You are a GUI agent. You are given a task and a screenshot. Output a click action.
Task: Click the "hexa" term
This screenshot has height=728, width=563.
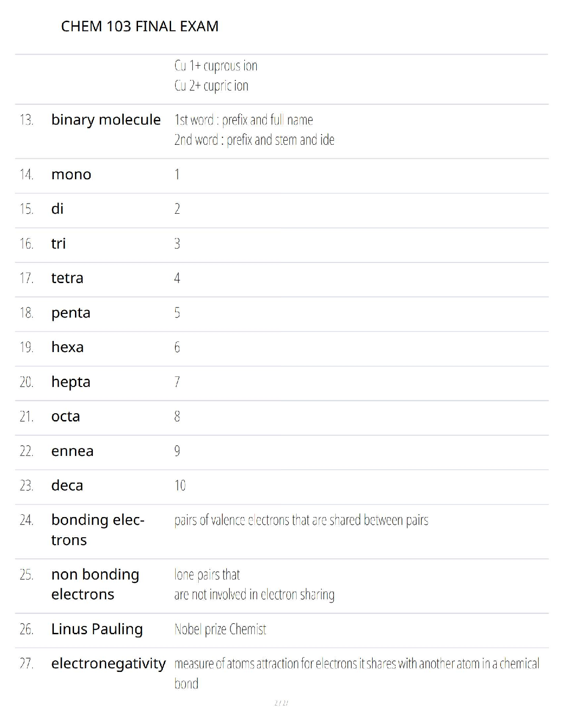coord(67,347)
